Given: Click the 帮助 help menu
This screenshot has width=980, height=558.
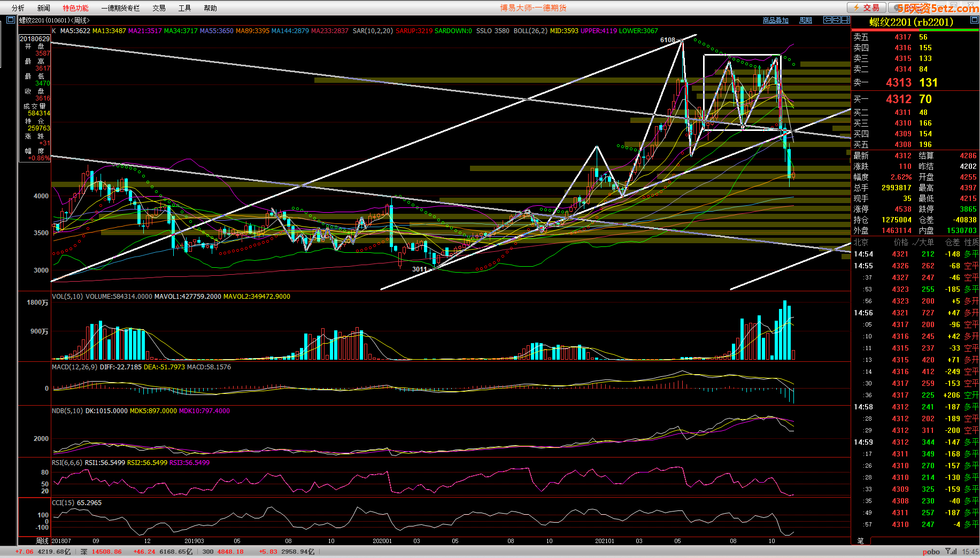Looking at the screenshot, I should point(210,8).
